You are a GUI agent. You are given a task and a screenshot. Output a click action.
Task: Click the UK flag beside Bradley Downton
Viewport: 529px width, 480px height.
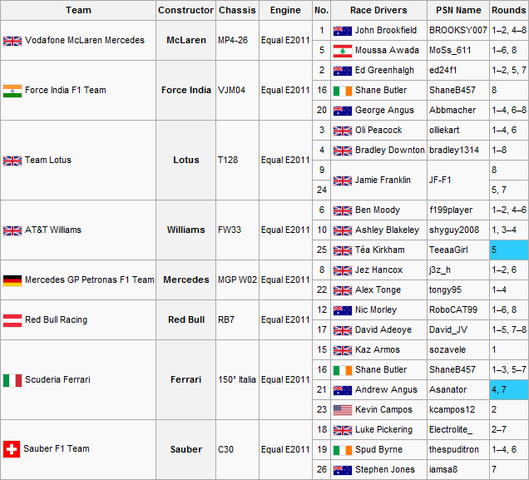click(342, 151)
